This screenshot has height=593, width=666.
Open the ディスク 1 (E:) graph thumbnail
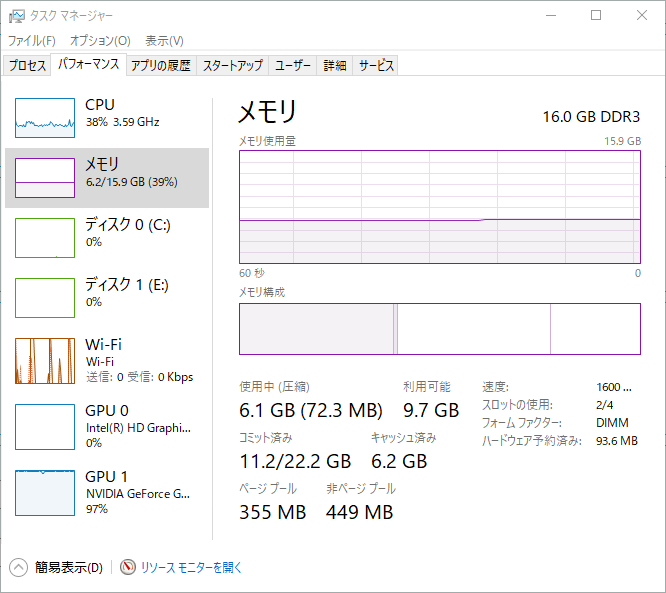pos(45,298)
